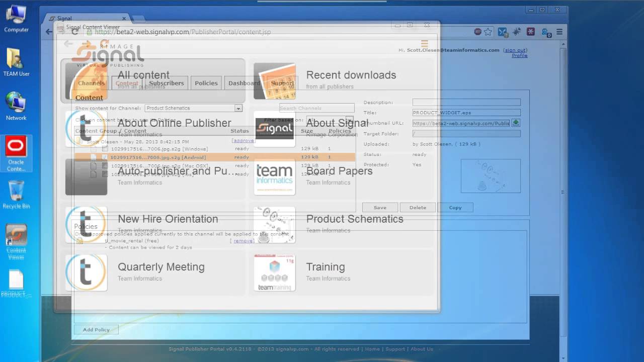Click the About Us footer link
The image size is (644, 362).
pos(422,349)
